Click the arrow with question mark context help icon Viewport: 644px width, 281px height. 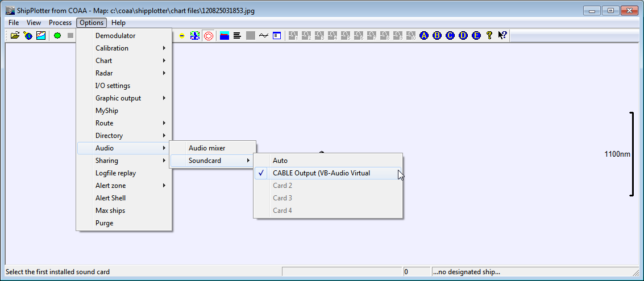502,36
